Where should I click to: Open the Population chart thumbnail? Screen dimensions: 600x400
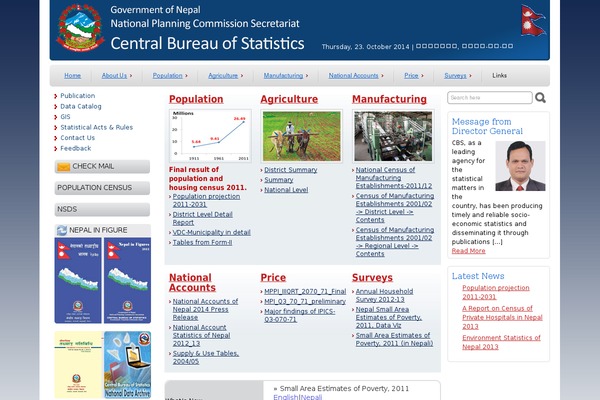210,136
